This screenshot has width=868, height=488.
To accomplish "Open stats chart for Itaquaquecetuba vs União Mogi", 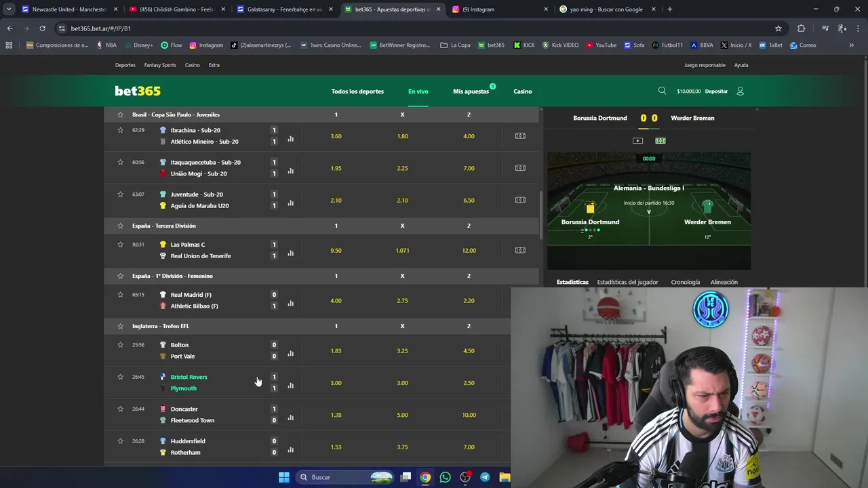I will (x=290, y=171).
